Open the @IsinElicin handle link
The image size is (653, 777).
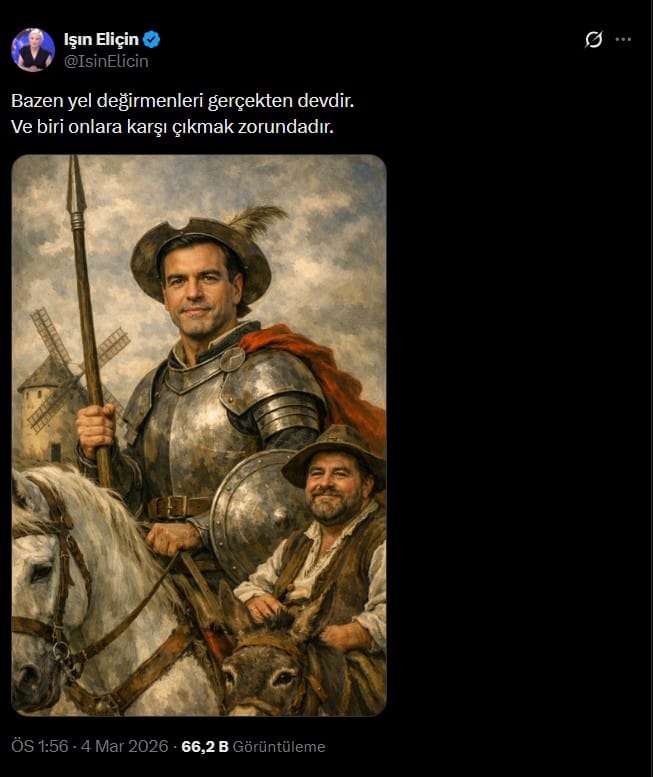click(x=106, y=61)
